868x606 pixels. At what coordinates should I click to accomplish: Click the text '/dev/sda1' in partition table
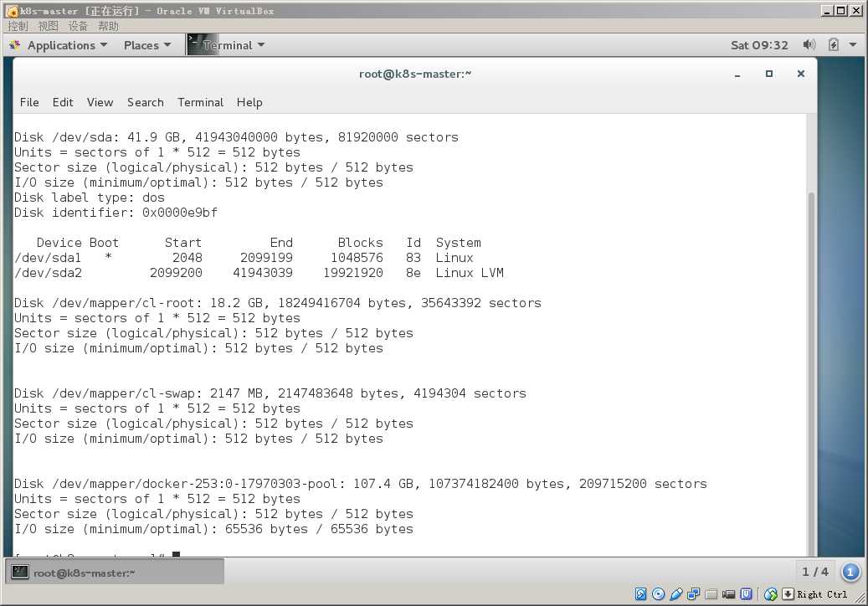coord(48,258)
